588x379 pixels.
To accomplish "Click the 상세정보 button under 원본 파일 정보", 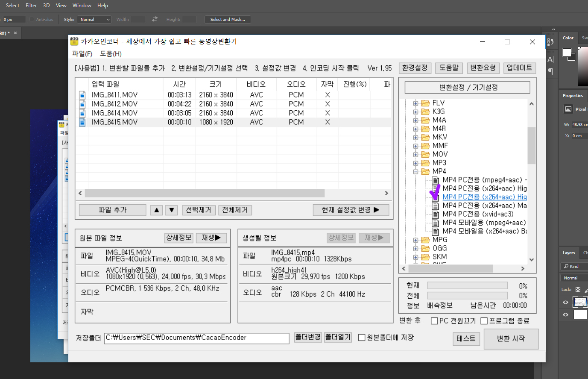I will [179, 238].
